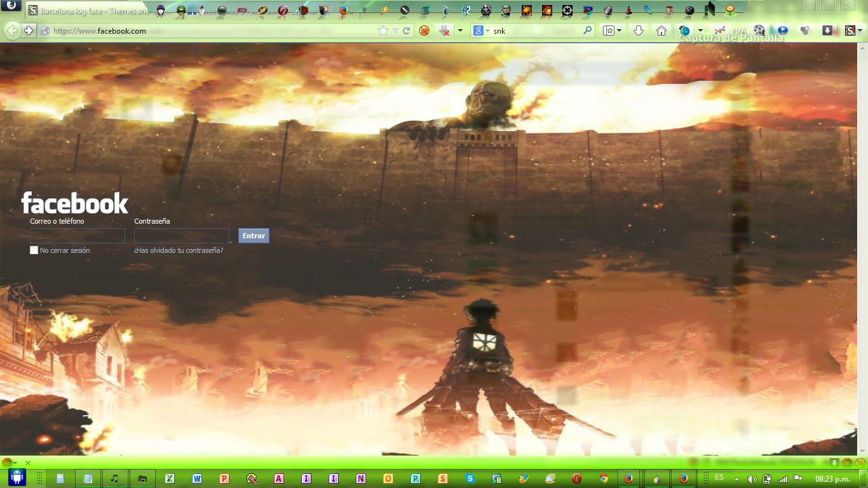
Task: Click the facebook logo
Action: (75, 203)
